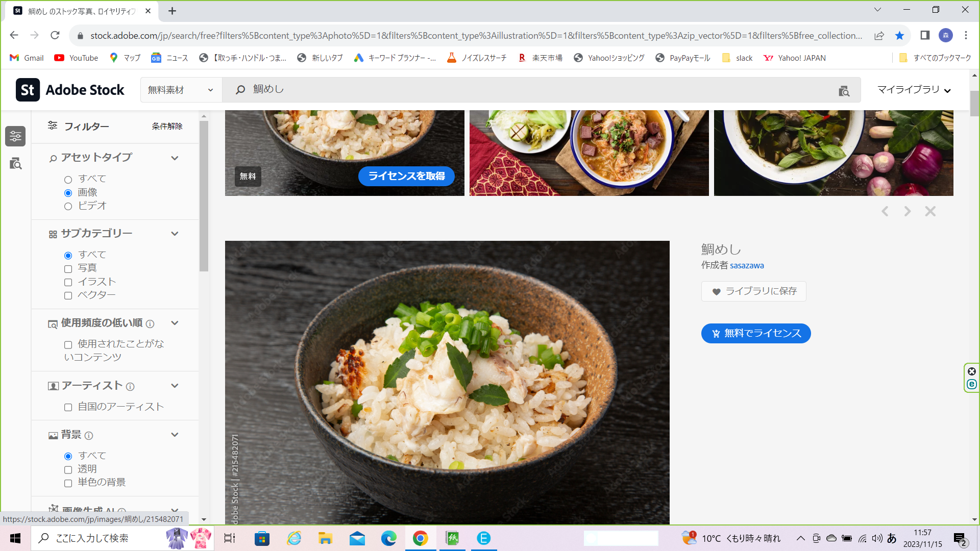Toggle the filter panel sidebar icon
Screen dimensions: 980x551
pyautogui.click(x=15, y=136)
